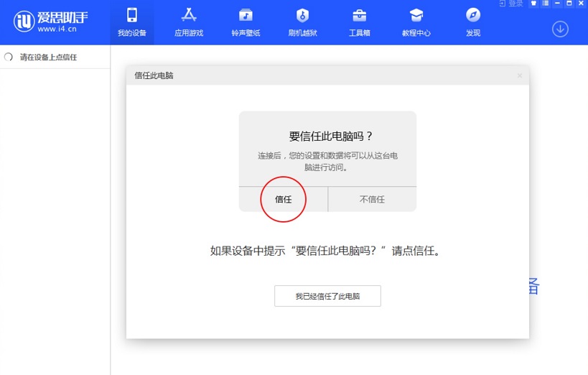The width and height of the screenshot is (588, 375).
Task: Open the 教程中心 tutorial center
Action: tap(416, 22)
